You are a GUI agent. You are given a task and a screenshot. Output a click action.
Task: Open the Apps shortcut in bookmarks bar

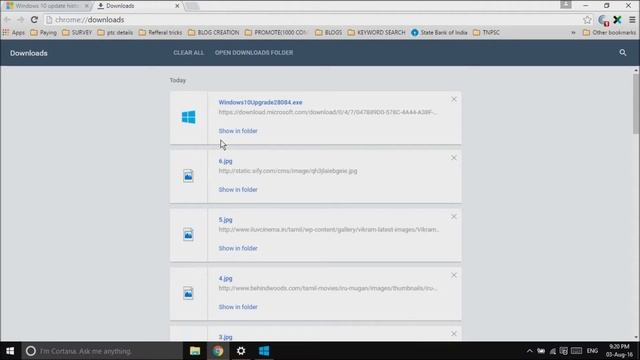point(14,32)
